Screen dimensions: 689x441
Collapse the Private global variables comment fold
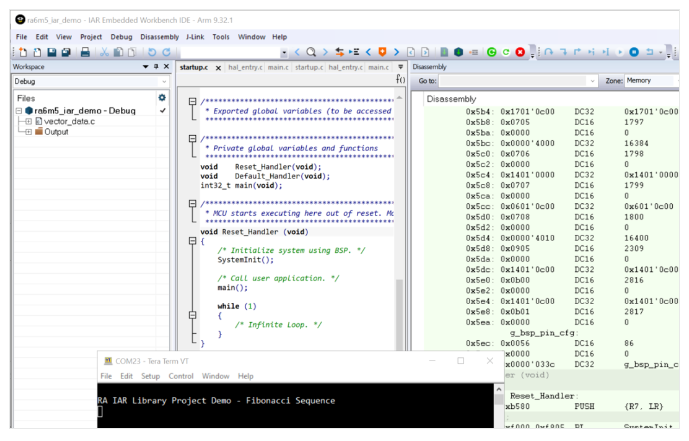(192, 138)
